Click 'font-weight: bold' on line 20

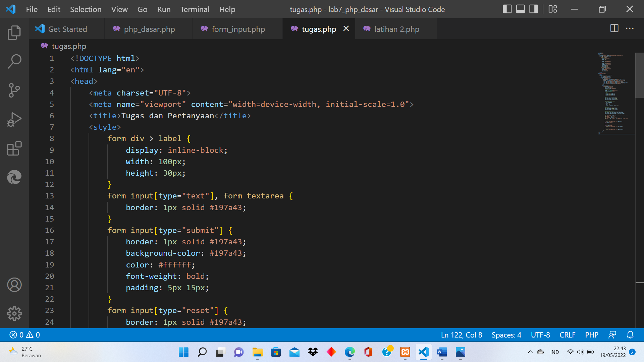click(x=165, y=276)
